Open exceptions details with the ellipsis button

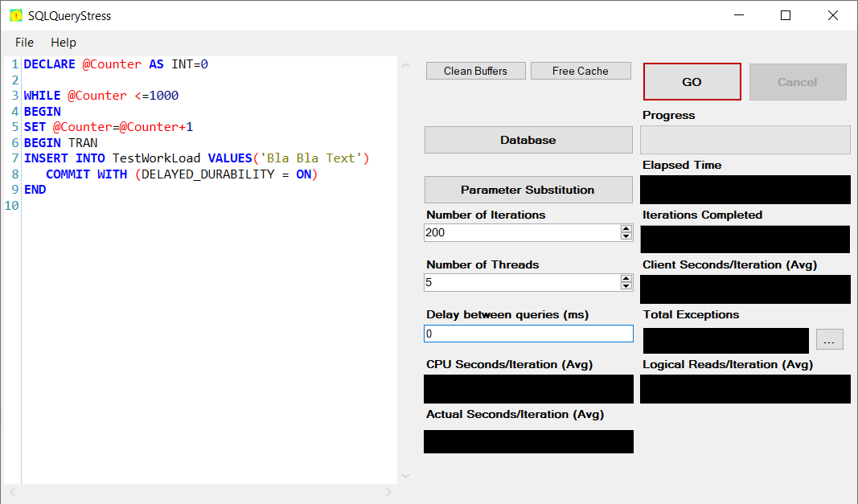pos(830,339)
